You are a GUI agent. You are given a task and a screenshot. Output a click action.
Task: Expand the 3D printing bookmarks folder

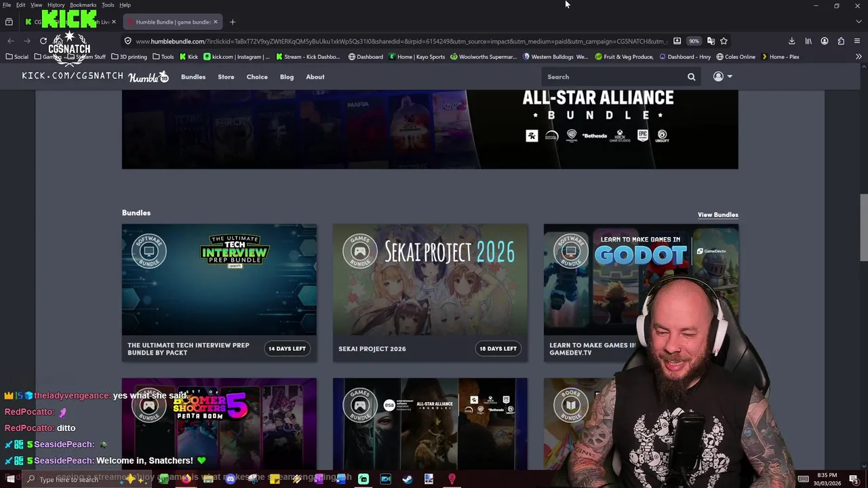(129, 57)
